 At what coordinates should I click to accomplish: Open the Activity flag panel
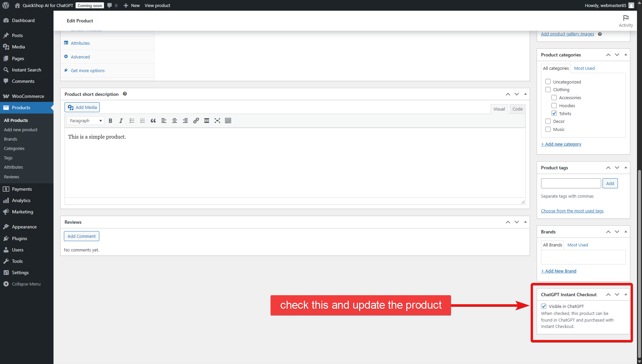pos(626,21)
